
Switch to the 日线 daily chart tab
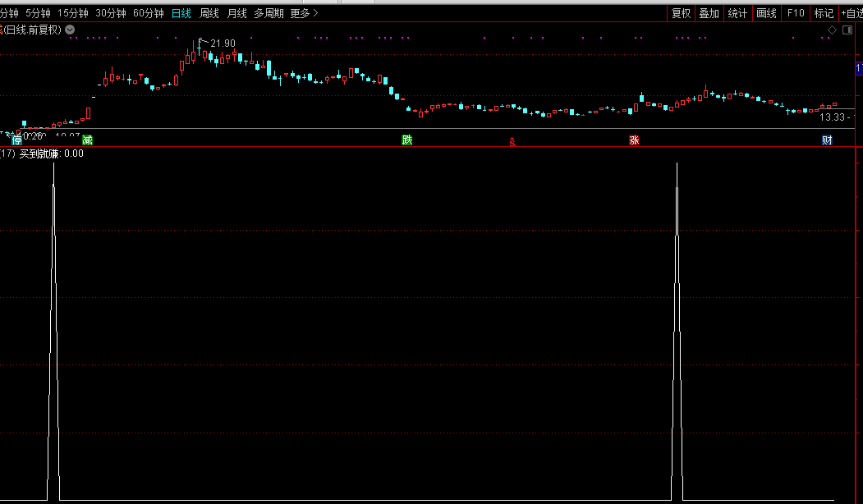coord(181,13)
